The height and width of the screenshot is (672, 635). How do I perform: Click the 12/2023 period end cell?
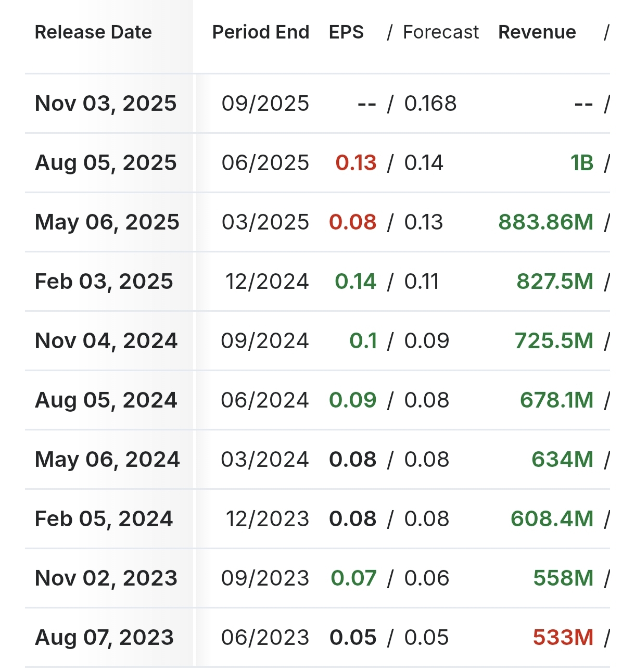coord(267,519)
